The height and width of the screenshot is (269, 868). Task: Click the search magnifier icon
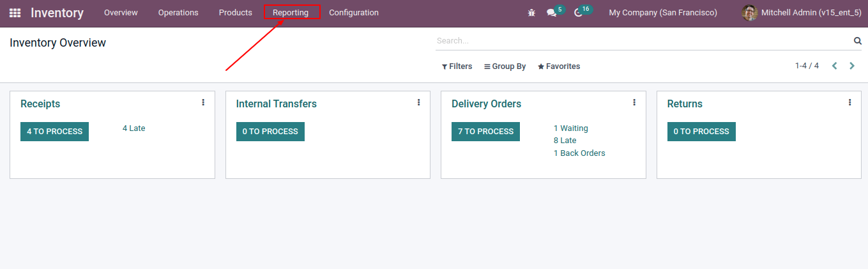coord(858,41)
